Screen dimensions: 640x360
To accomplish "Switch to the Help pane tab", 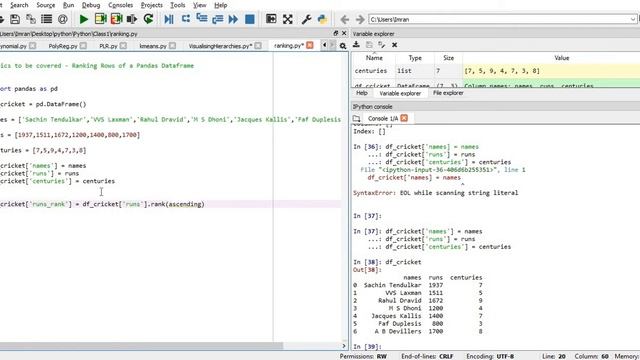I will [362, 93].
